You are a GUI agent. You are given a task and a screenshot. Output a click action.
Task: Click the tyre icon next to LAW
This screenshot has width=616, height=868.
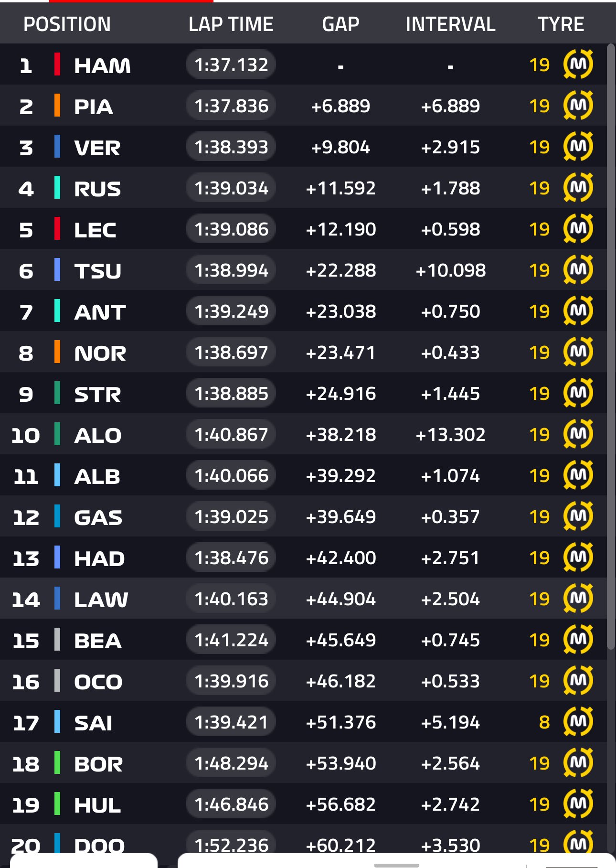click(578, 599)
